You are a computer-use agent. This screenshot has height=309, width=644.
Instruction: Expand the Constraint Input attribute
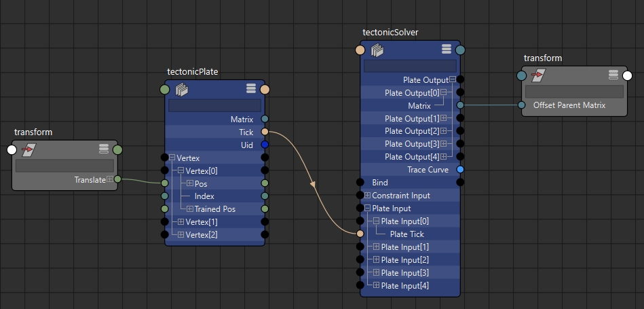tap(368, 196)
